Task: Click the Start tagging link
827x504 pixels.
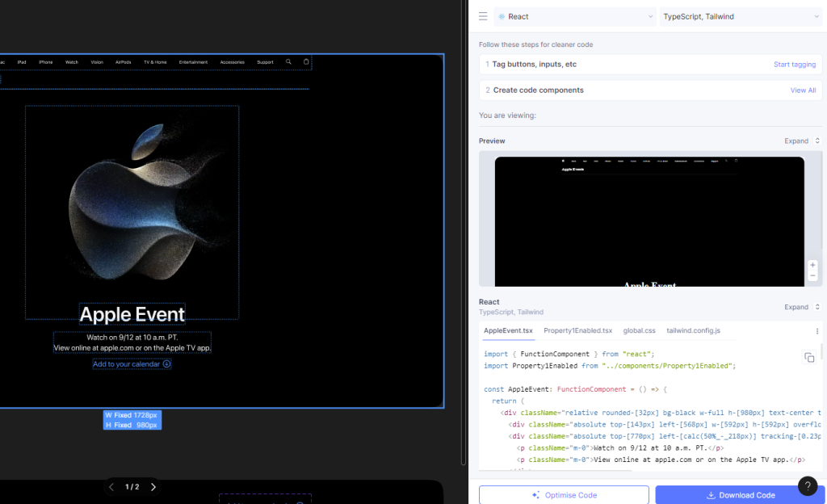Action: click(794, 65)
